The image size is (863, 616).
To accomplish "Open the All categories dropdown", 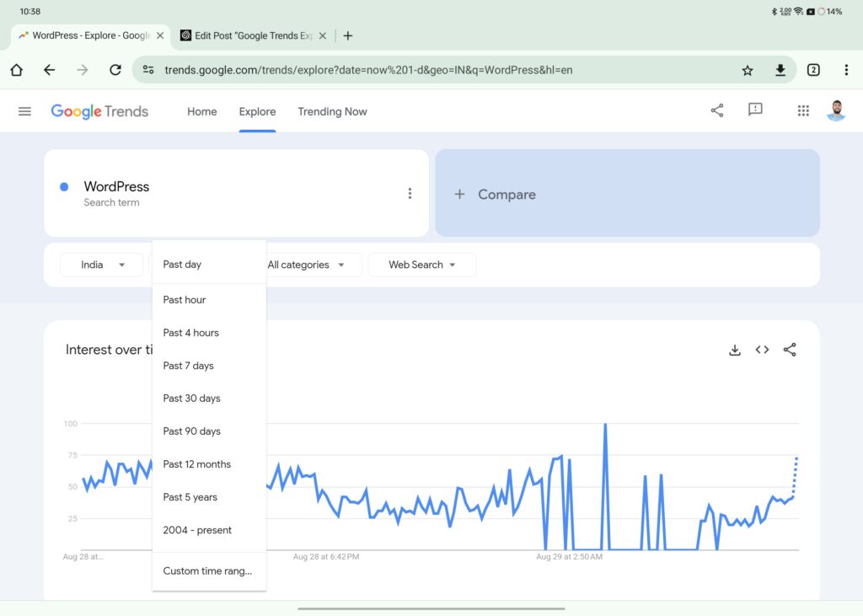I will (x=306, y=265).
